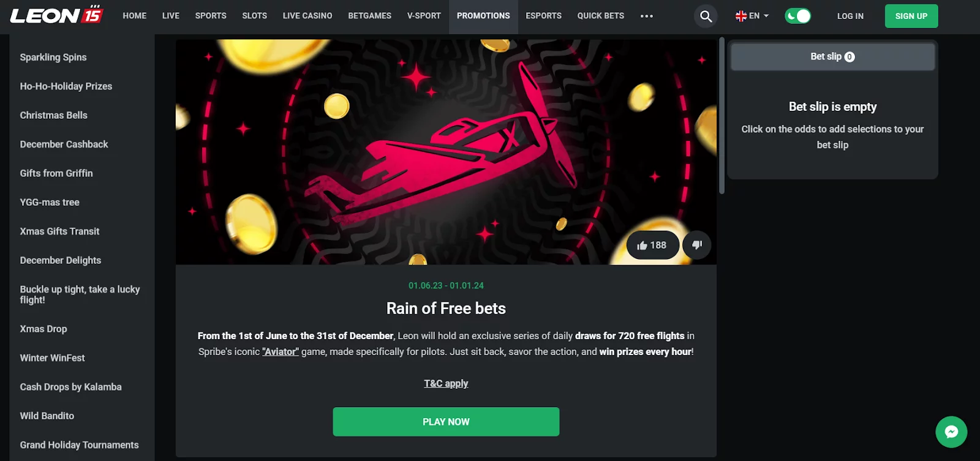Click the green Play Now button

point(446,422)
